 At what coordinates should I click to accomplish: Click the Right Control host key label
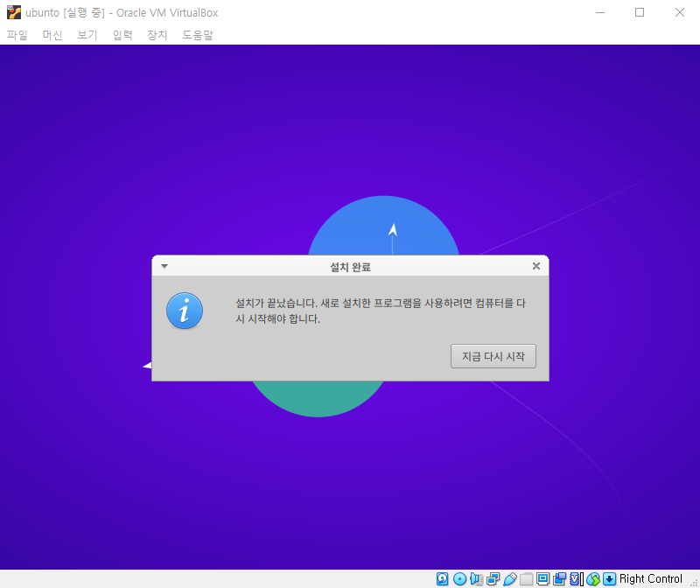[x=651, y=578]
